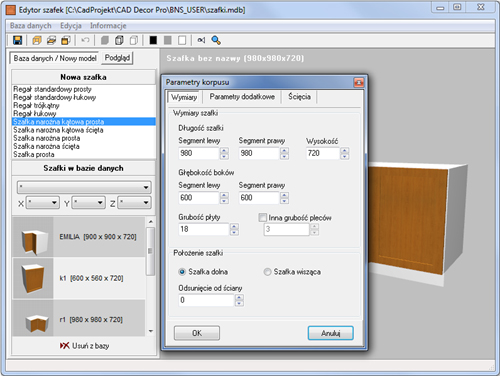Open the Edycja menu
500x376 pixels.
pos(71,26)
